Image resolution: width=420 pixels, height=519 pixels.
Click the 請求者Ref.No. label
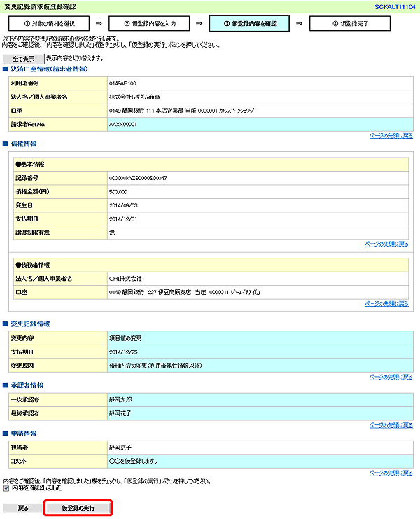pyautogui.click(x=29, y=125)
